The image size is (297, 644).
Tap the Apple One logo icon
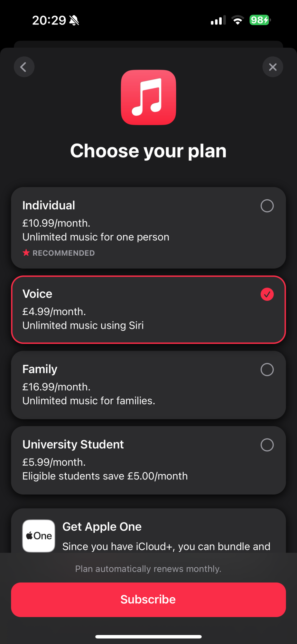click(x=39, y=536)
